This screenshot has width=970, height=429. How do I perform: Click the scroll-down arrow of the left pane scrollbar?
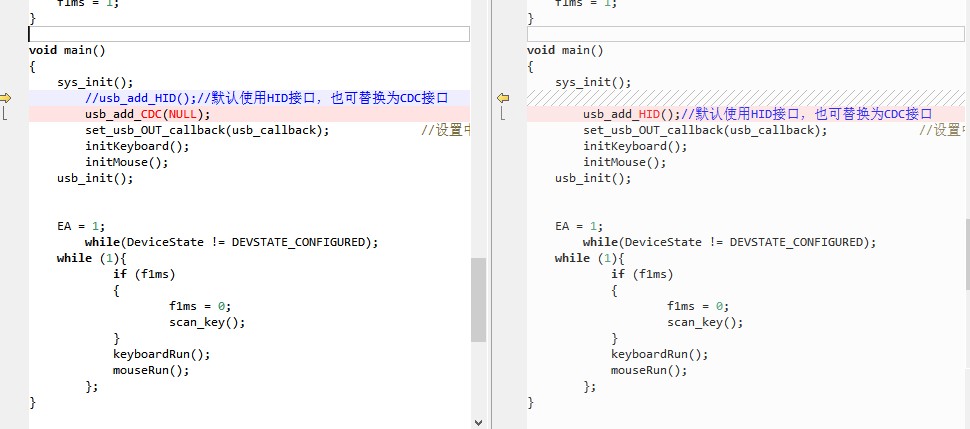(x=478, y=422)
